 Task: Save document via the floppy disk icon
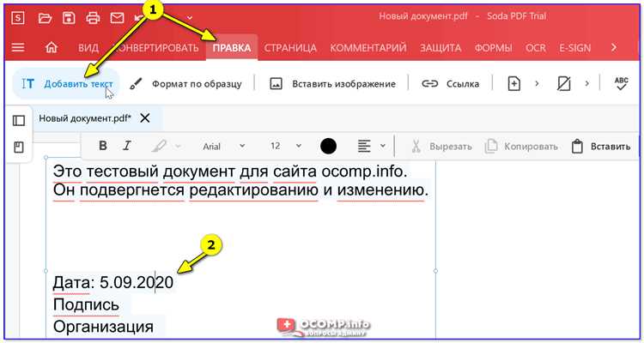(69, 18)
